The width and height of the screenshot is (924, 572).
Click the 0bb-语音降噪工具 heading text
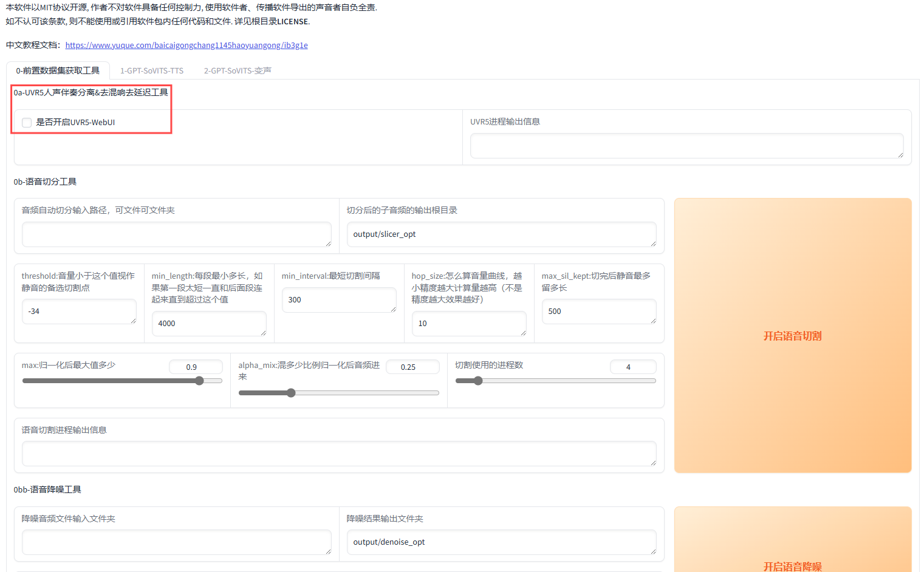pyautogui.click(x=47, y=489)
